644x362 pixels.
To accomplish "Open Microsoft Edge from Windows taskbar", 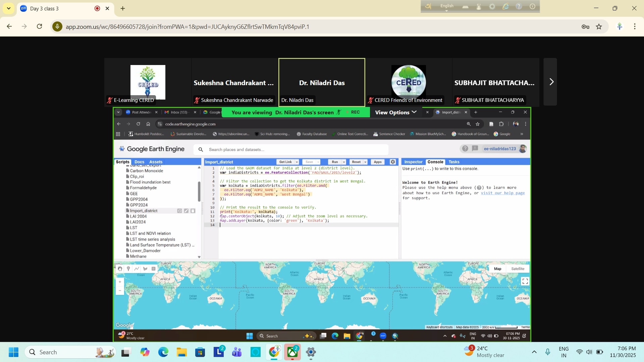I will 163,352.
